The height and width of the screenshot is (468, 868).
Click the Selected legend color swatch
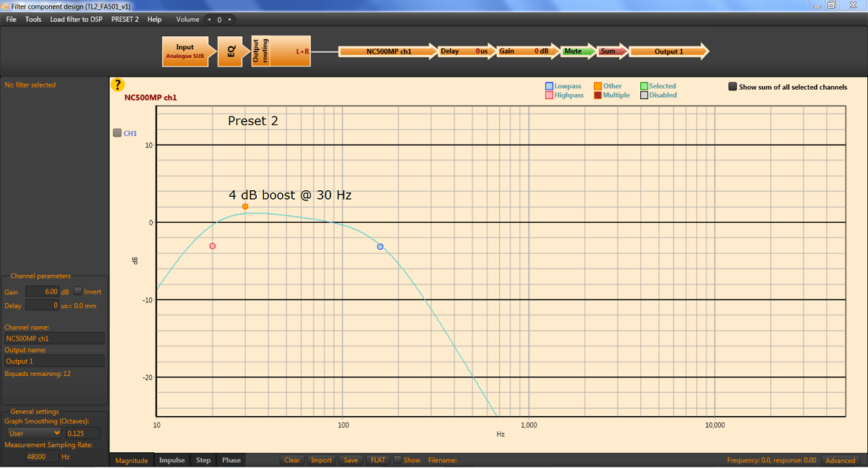pyautogui.click(x=644, y=86)
